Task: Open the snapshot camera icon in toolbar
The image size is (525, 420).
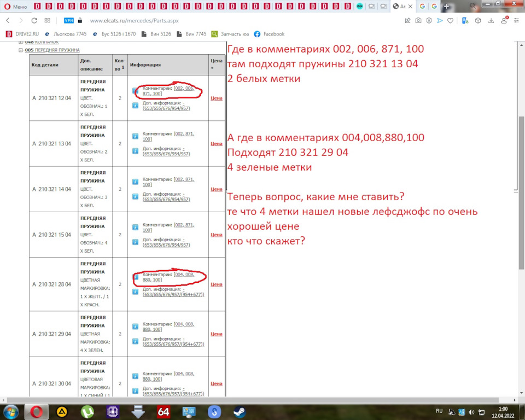Action: tap(418, 20)
